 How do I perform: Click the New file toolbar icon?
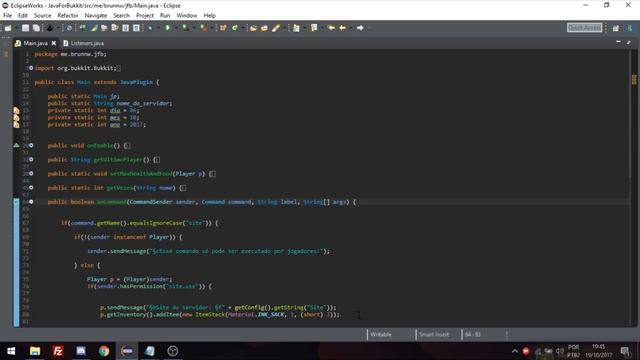pyautogui.click(x=8, y=28)
